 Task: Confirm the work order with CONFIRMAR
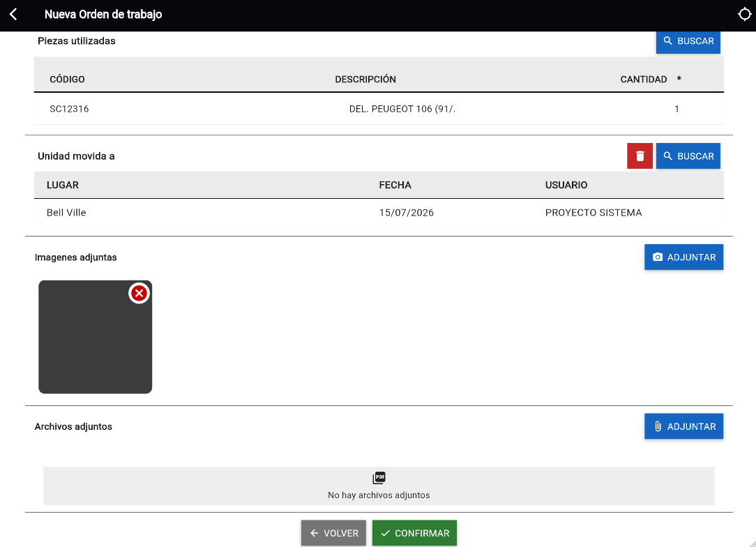tap(414, 533)
